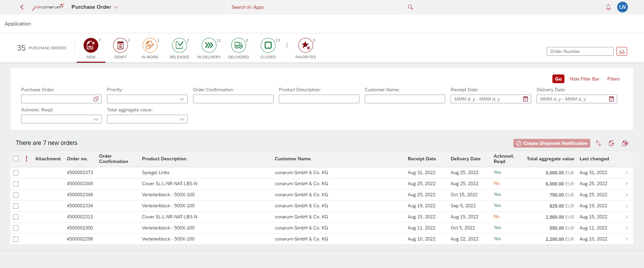This screenshot has width=644, height=268.
Task: Expand the Priority dropdown
Action: (182, 99)
